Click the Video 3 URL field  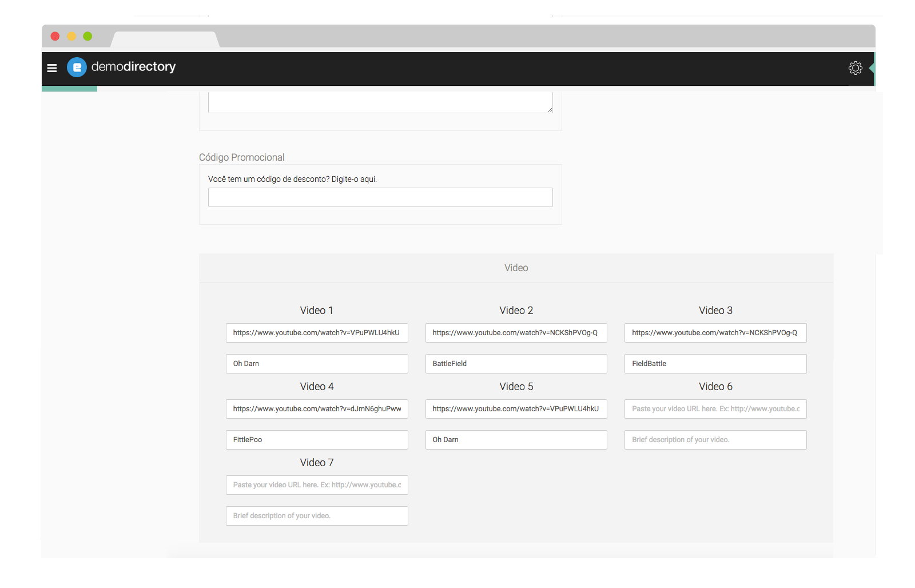click(715, 333)
